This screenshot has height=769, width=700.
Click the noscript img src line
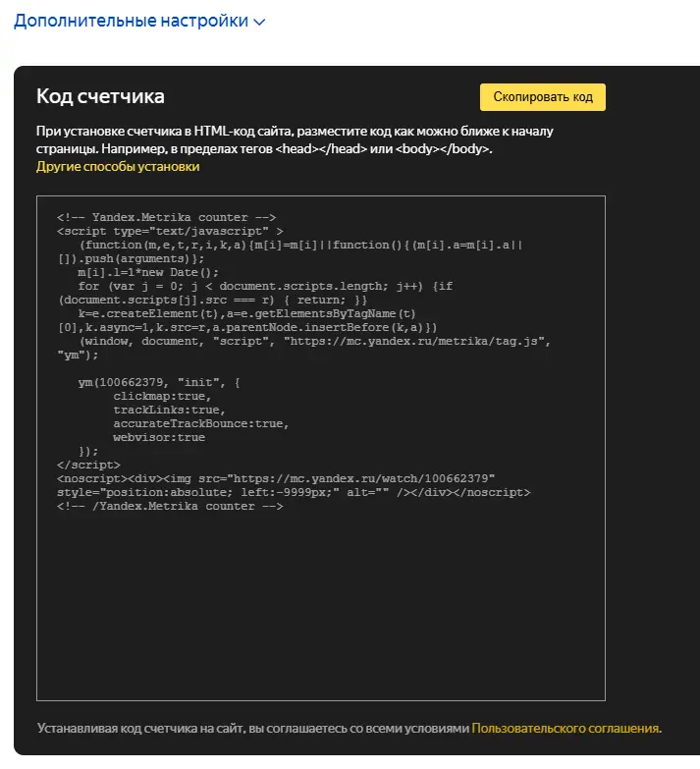tap(276, 478)
